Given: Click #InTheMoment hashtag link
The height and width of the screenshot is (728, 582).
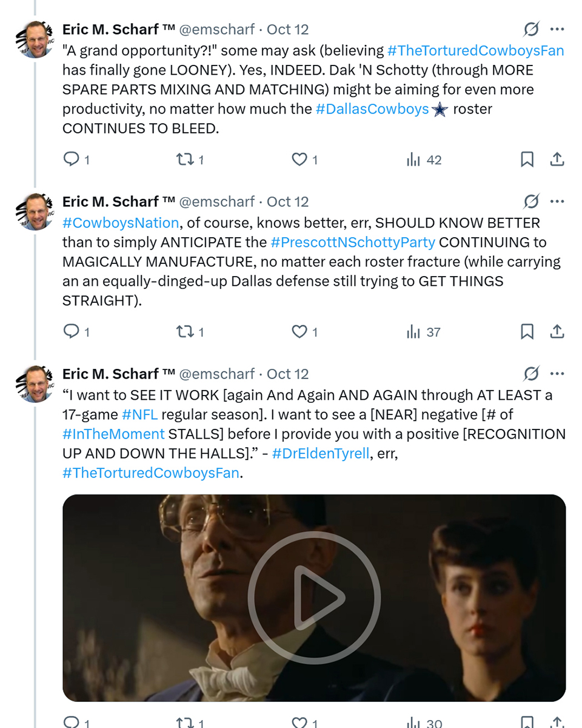Looking at the screenshot, I should [x=113, y=434].
